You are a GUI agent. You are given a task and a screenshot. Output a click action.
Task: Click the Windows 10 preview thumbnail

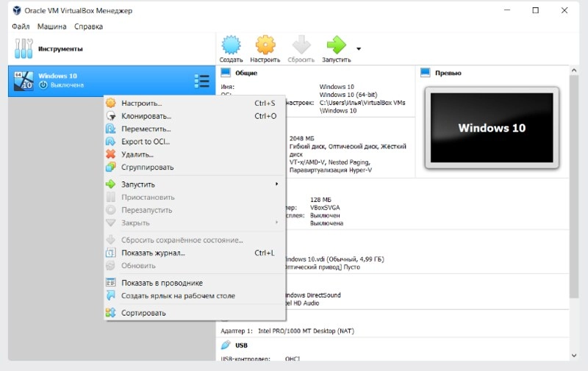click(x=492, y=128)
